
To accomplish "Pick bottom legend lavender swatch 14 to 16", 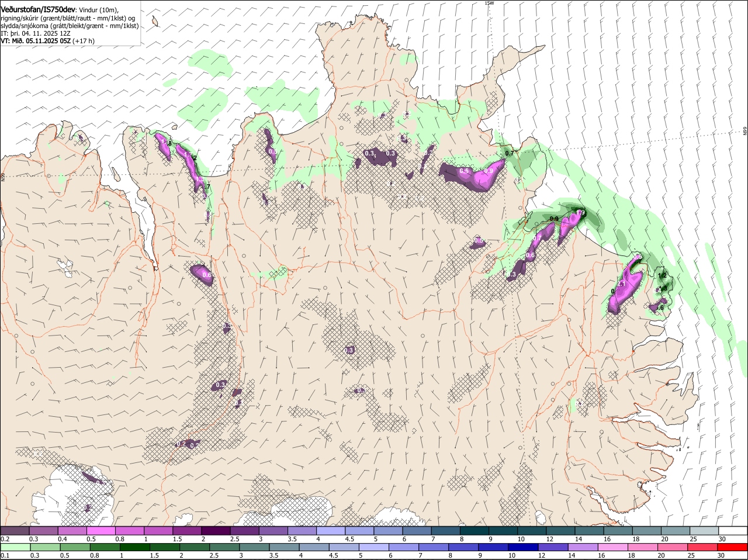I will pyautogui.click(x=583, y=547).
